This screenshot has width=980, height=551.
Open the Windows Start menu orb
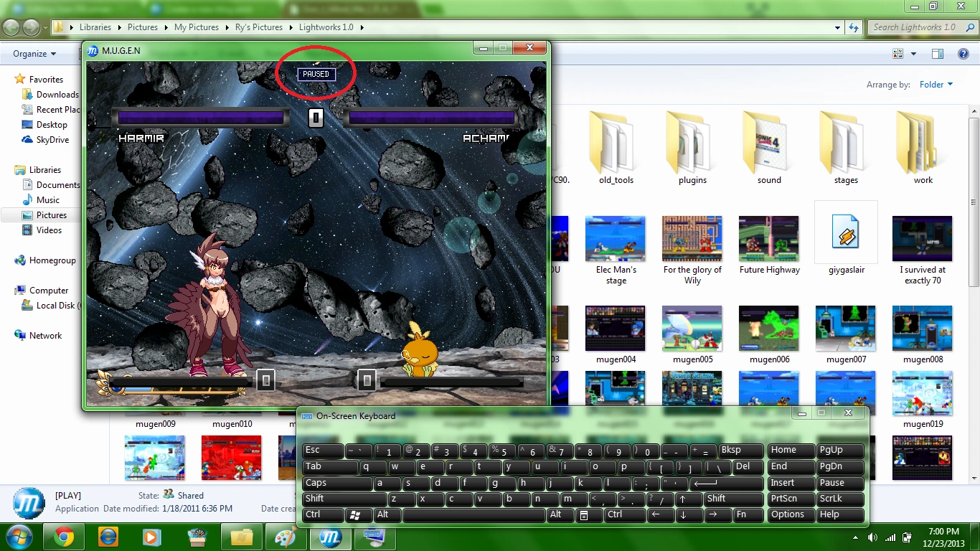[19, 536]
